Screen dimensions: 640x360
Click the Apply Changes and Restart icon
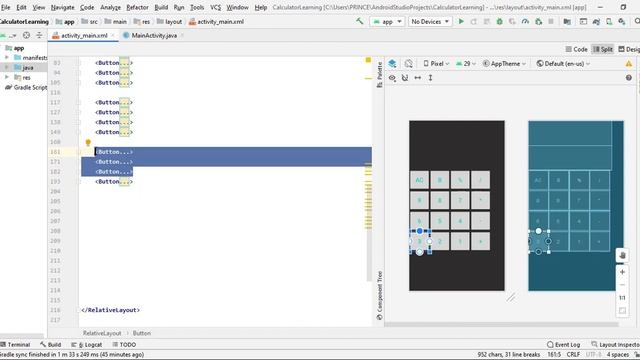tap(474, 22)
